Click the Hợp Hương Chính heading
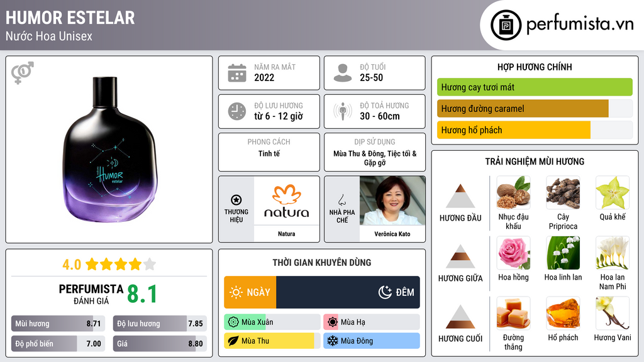 [535, 67]
